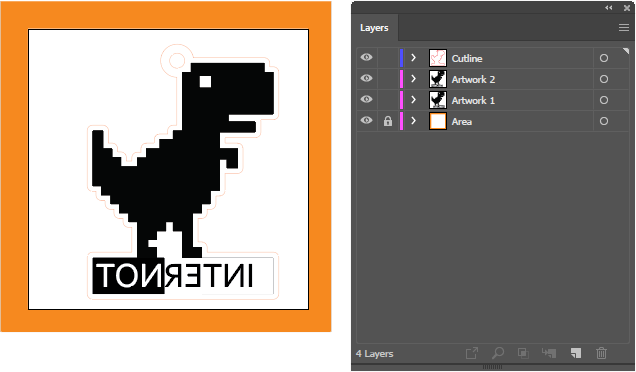Select the Artwork 1 layer name

point(473,101)
